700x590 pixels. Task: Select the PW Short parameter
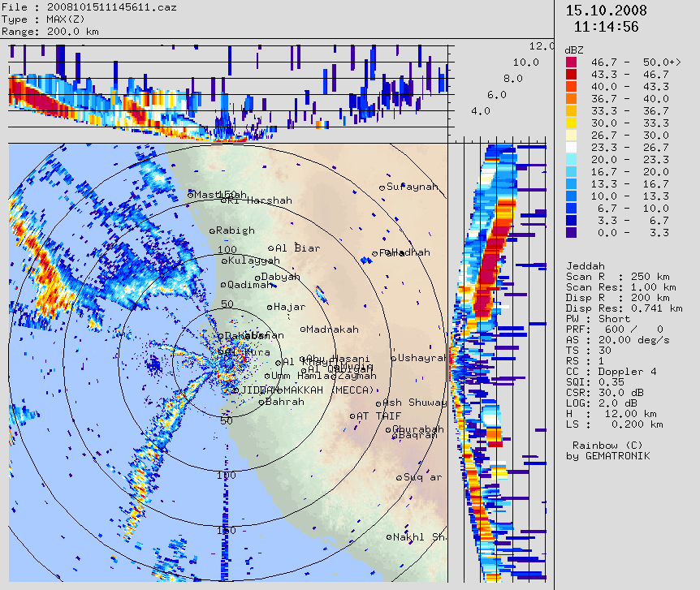[x=598, y=319]
